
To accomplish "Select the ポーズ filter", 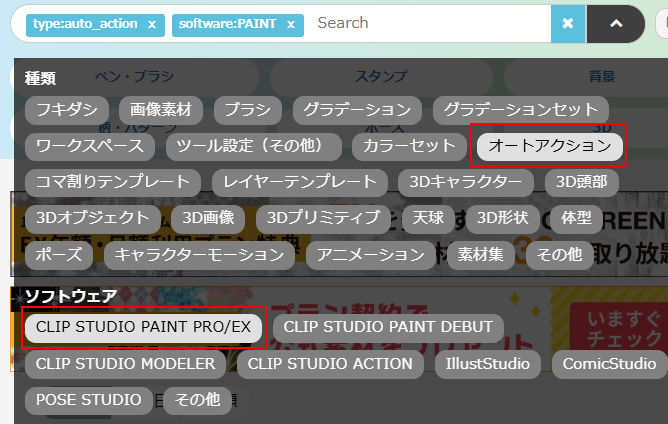I will pyautogui.click(x=59, y=255).
